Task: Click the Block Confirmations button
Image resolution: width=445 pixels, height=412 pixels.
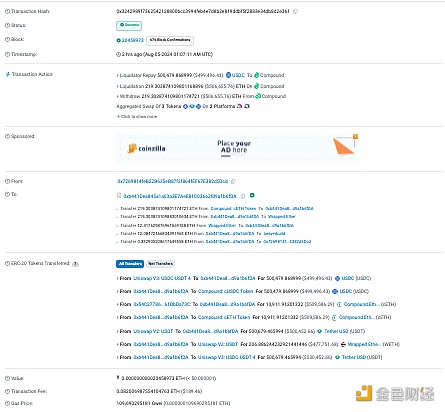Action: coord(170,40)
